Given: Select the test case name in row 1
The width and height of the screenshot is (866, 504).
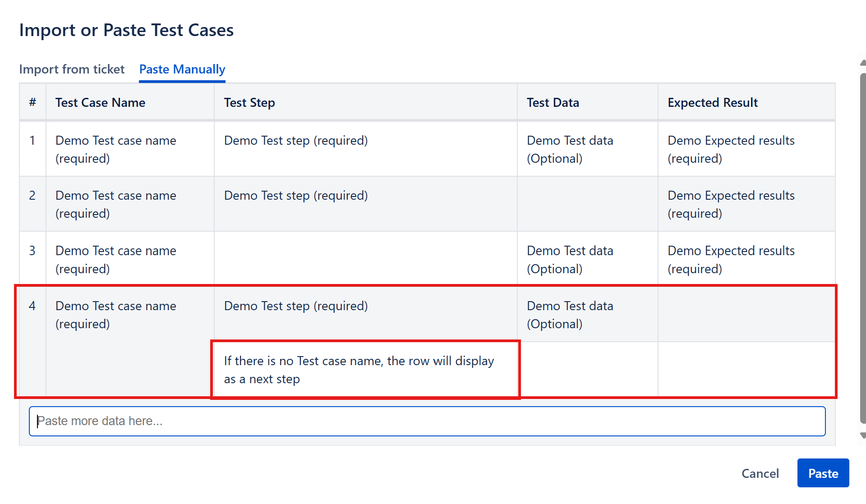Looking at the screenshot, I should 115,149.
